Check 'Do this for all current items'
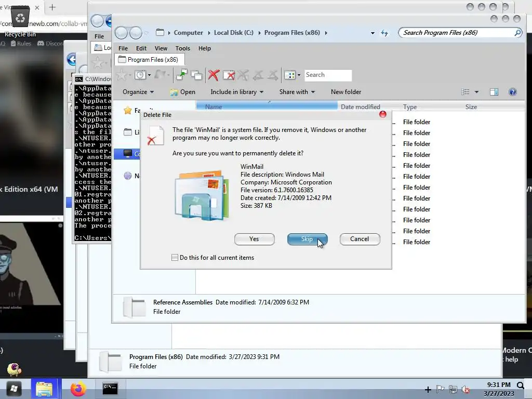Screen dimensions: 532x399 click(175, 258)
